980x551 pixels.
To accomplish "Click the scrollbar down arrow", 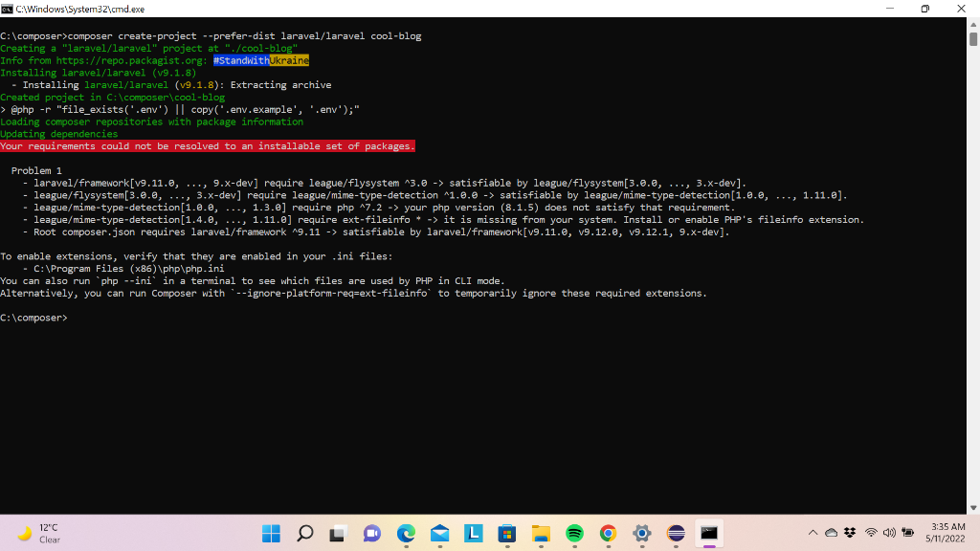I will [x=973, y=508].
